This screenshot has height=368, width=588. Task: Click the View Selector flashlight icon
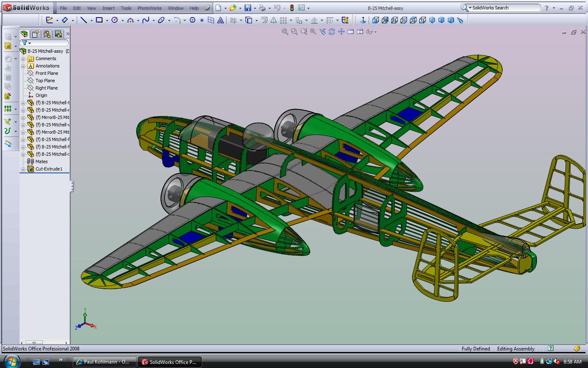click(x=460, y=20)
